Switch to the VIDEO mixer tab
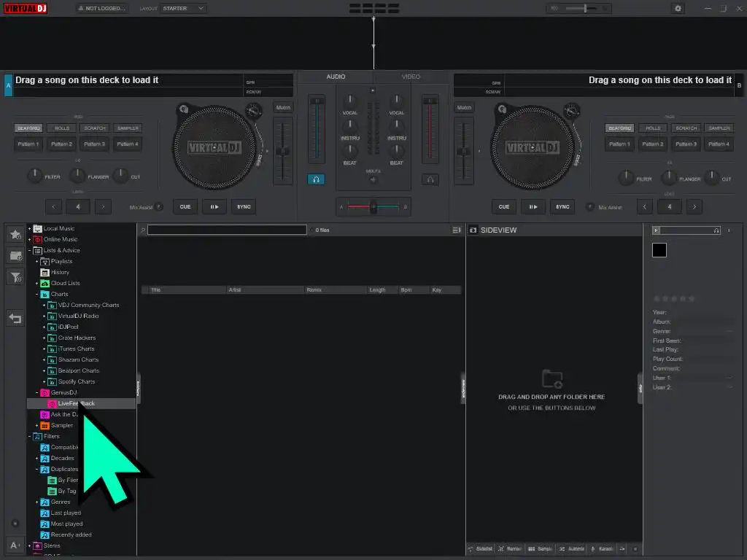The height and width of the screenshot is (560, 747). (411, 77)
